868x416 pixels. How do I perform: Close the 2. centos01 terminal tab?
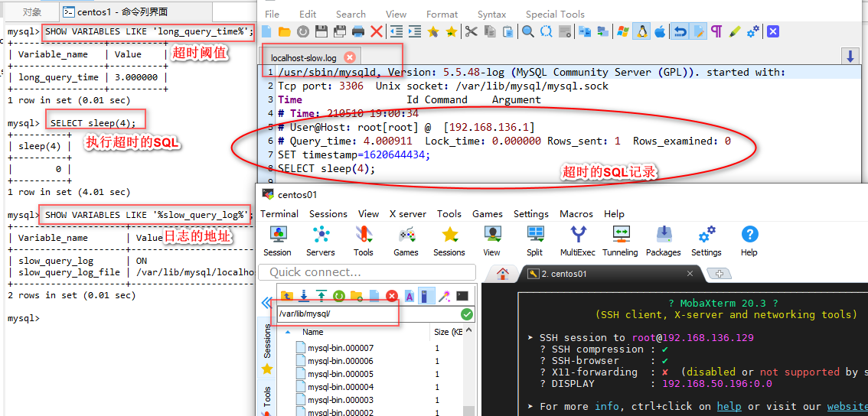[690, 273]
